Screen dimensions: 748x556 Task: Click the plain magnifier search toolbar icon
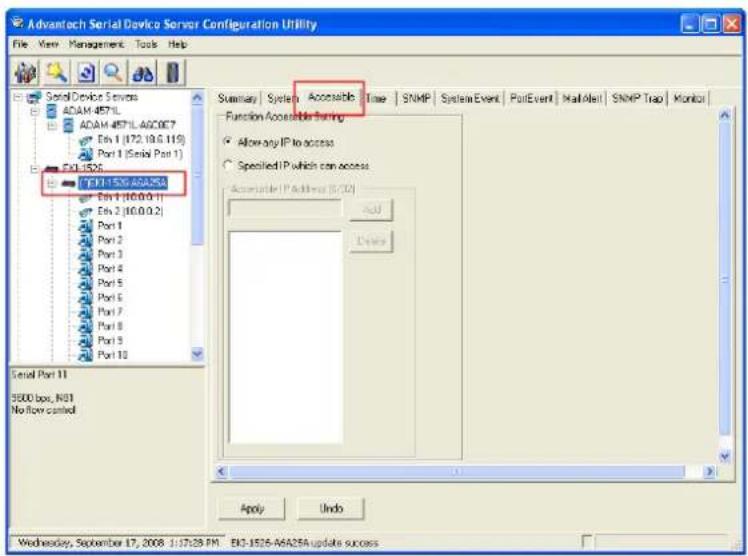114,73
